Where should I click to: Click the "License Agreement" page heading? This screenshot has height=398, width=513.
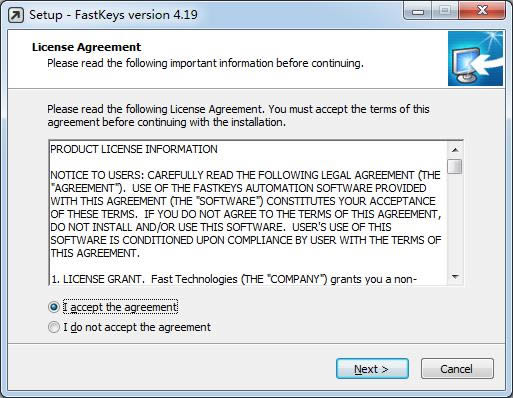(x=86, y=47)
